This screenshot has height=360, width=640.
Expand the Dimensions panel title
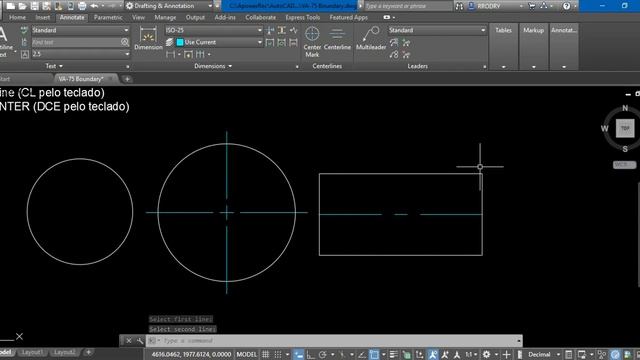tap(213, 66)
